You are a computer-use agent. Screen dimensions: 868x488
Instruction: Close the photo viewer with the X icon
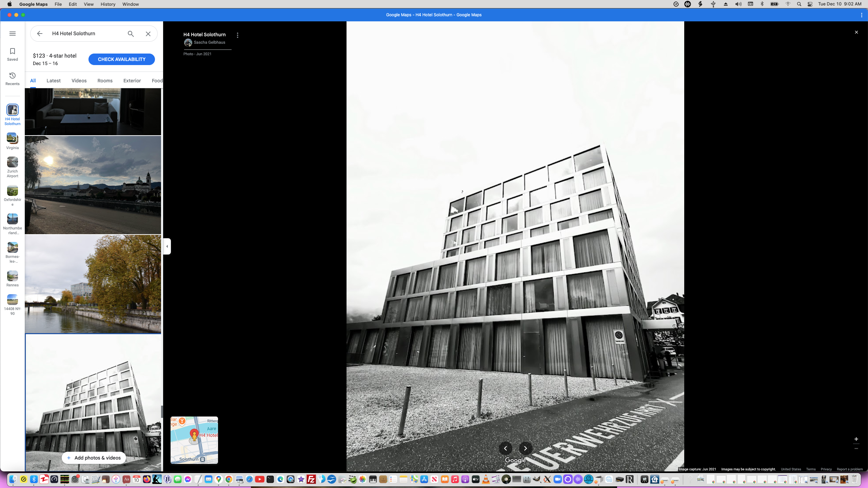(x=856, y=32)
